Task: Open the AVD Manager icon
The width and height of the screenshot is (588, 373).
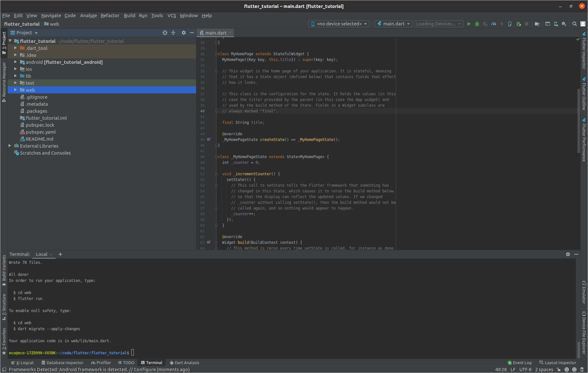Action: point(556,24)
